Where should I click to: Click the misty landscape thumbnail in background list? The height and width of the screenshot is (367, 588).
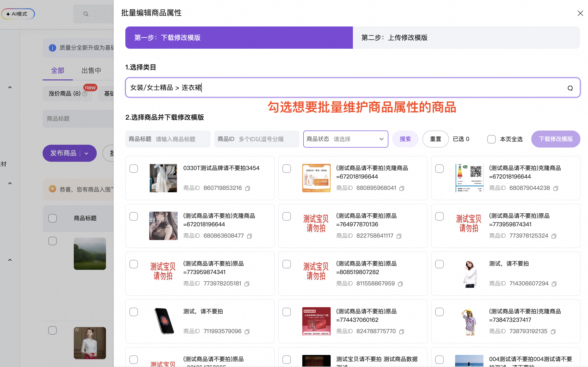click(x=90, y=254)
